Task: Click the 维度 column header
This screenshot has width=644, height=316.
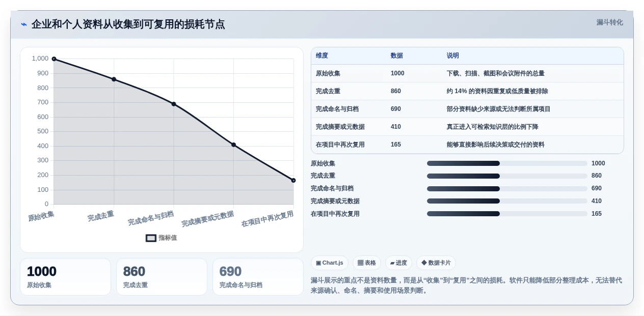Action: pyautogui.click(x=322, y=56)
